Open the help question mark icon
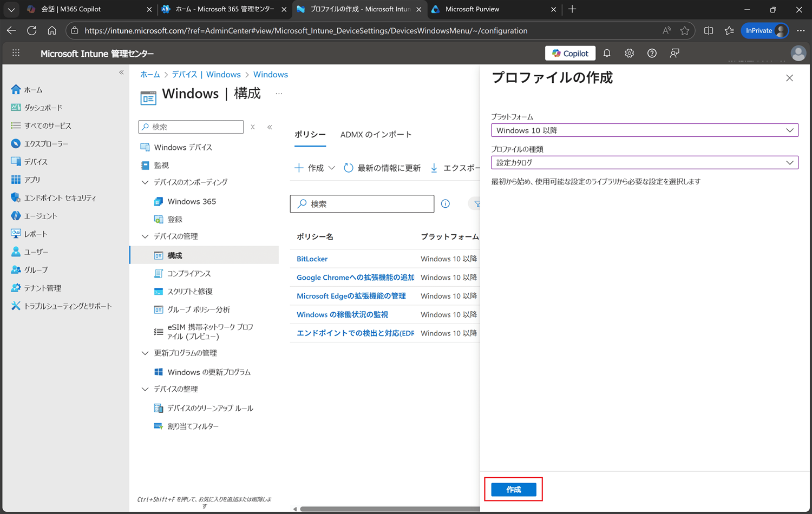 coord(652,53)
